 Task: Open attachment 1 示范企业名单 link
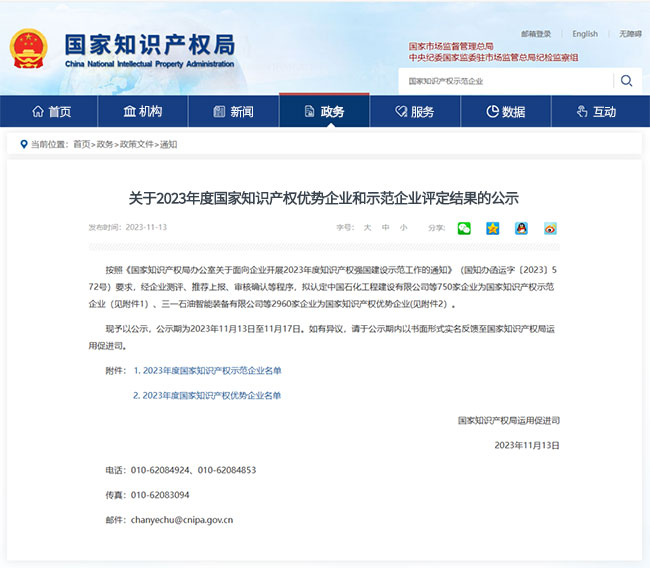click(207, 370)
